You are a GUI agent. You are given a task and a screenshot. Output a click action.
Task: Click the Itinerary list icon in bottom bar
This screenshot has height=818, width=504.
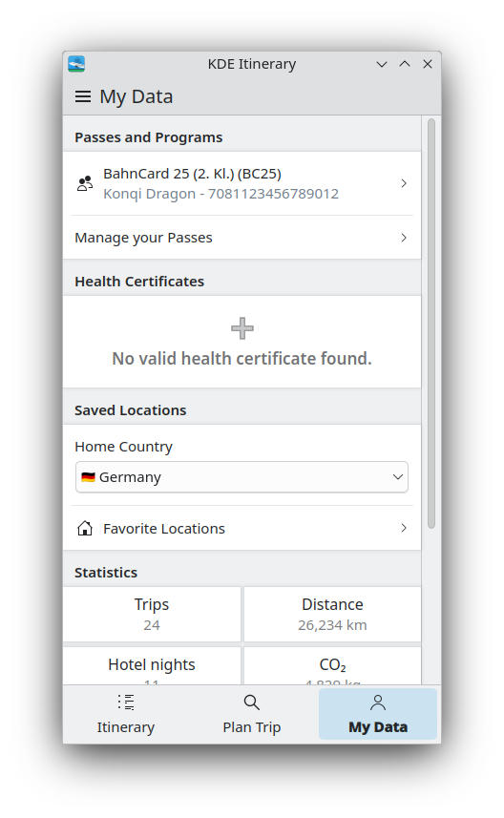coord(126,703)
